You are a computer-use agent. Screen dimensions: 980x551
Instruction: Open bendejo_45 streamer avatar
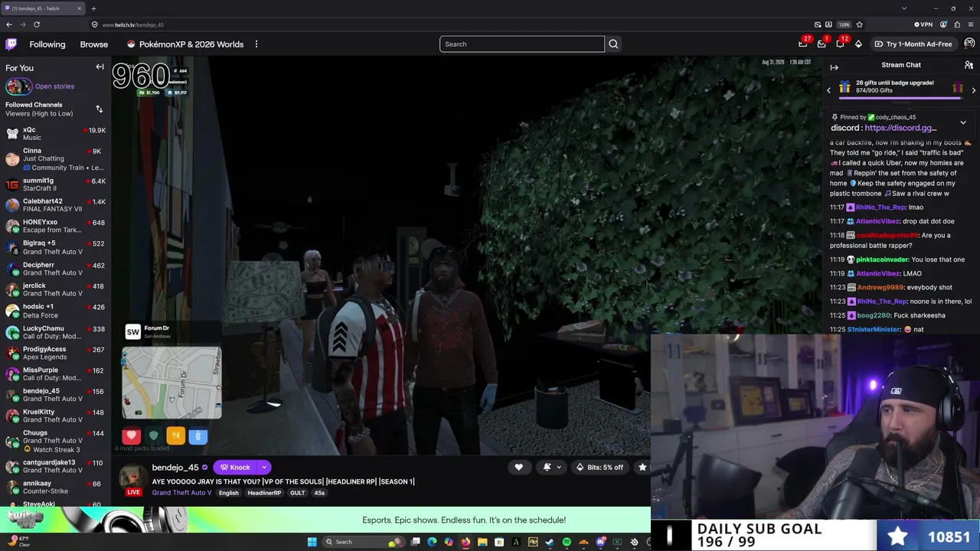point(132,476)
